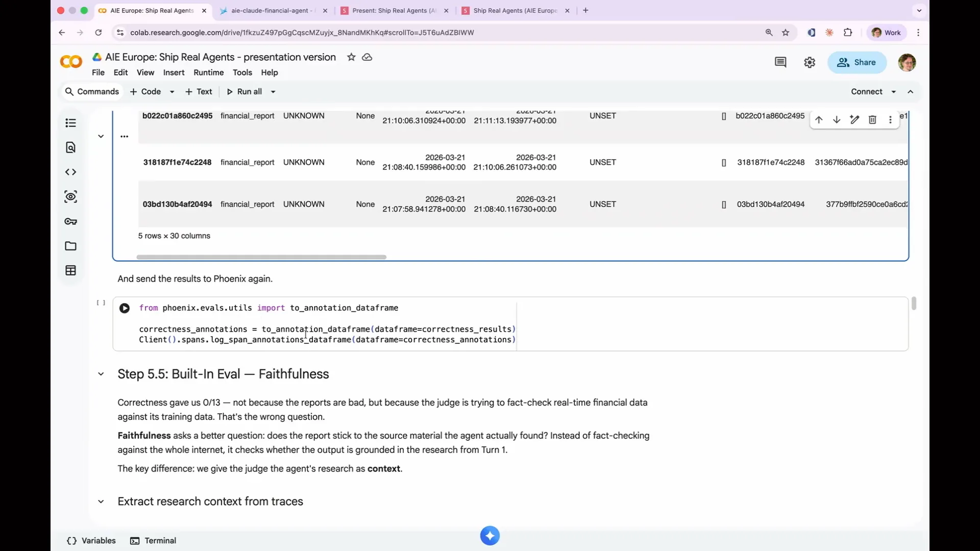980x551 pixels.
Task: Collapse Step 5.5 Faithfulness section
Action: (x=101, y=374)
